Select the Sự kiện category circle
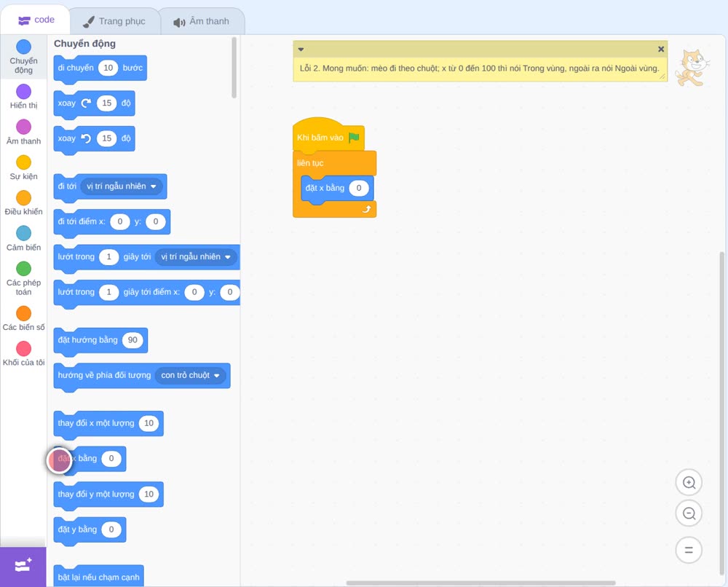Viewport: 728px width, 587px height. [x=24, y=162]
